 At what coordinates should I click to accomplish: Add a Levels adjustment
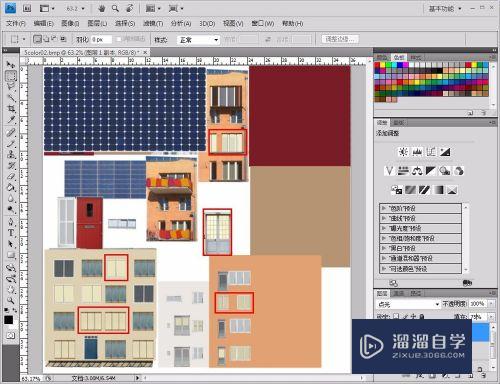tap(417, 152)
